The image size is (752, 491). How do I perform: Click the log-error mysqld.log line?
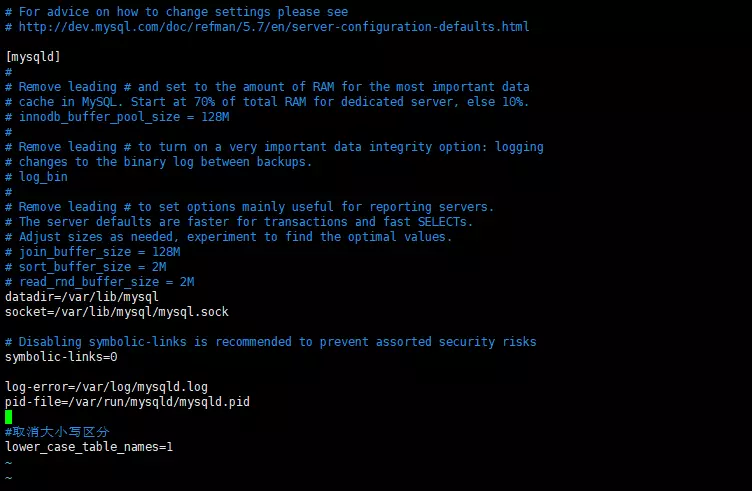point(107,387)
